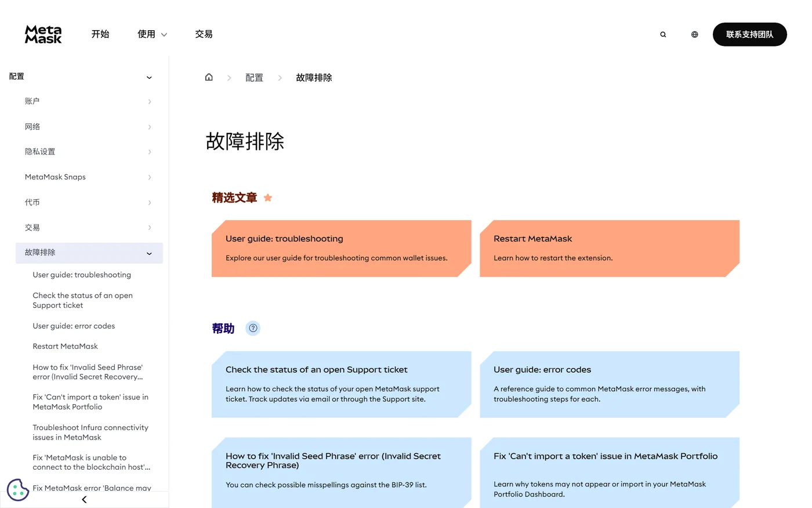Open the 使用 dropdown menu
Screen dimensions: 812x508
[152, 34]
